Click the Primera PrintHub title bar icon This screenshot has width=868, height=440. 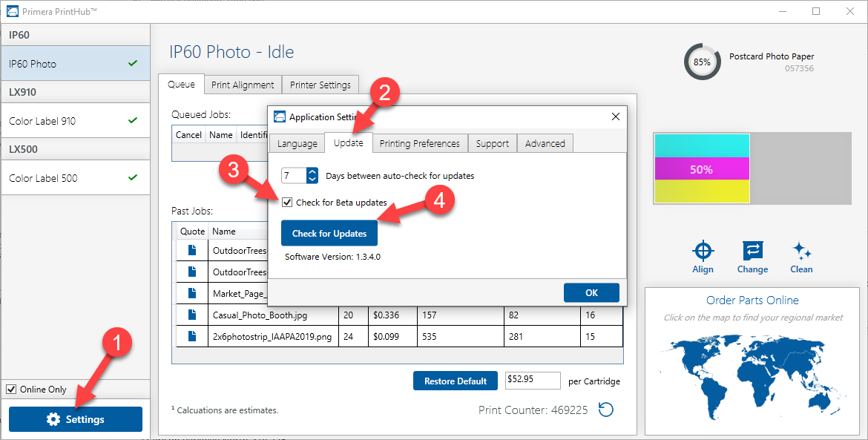point(12,11)
